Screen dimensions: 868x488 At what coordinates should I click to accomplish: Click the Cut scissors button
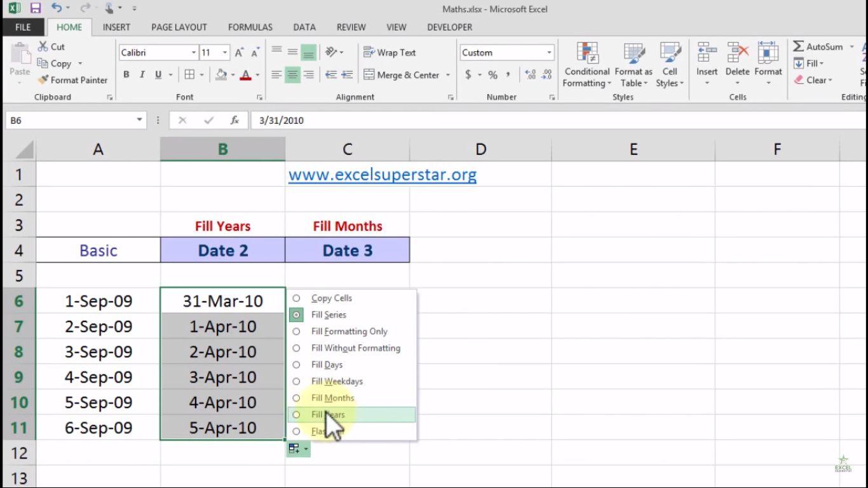coord(51,46)
